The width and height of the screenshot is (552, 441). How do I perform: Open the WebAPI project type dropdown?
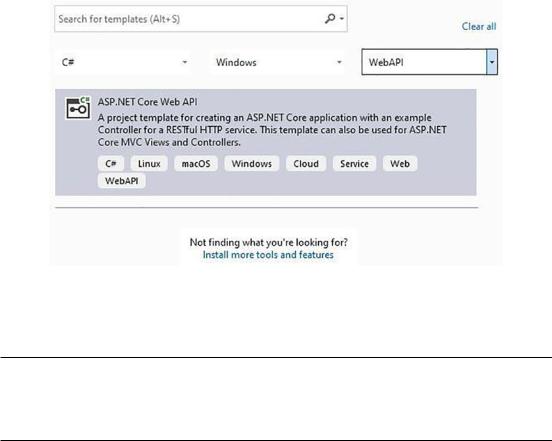[x=429, y=62]
